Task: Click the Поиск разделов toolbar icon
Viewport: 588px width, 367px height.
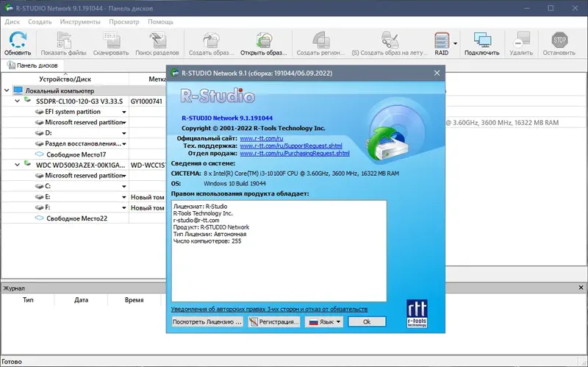Action: pyautogui.click(x=157, y=40)
